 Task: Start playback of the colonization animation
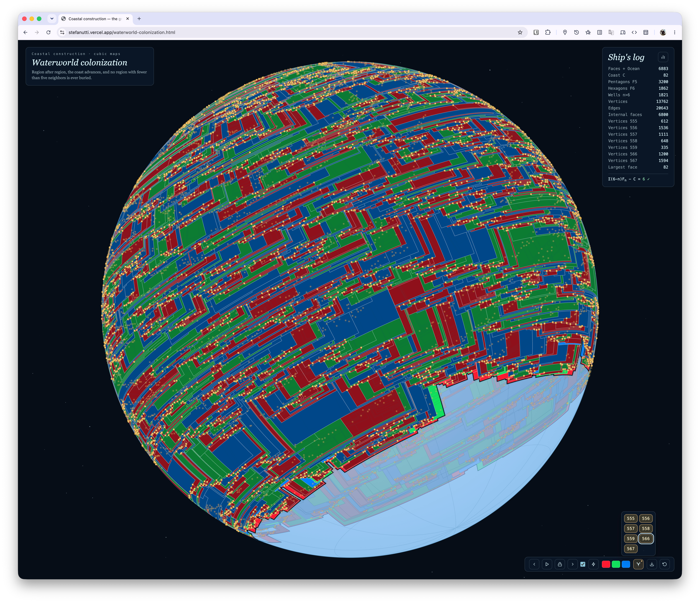coord(547,564)
